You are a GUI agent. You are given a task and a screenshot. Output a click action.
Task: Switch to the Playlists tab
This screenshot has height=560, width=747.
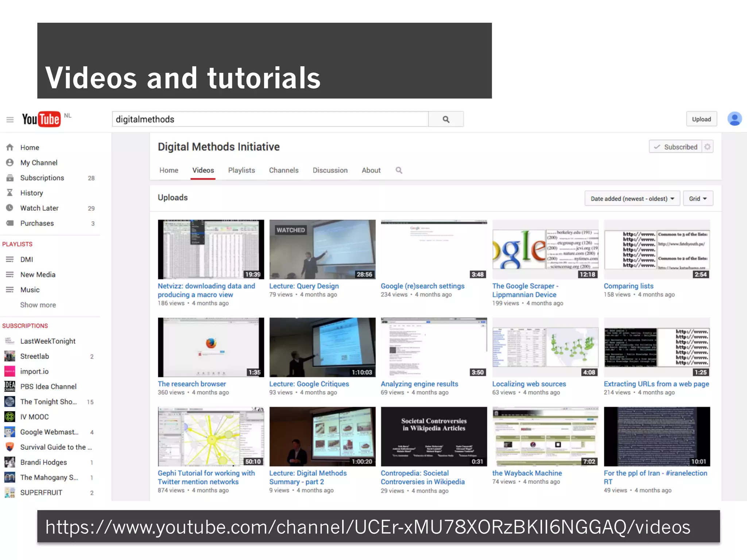point(241,170)
